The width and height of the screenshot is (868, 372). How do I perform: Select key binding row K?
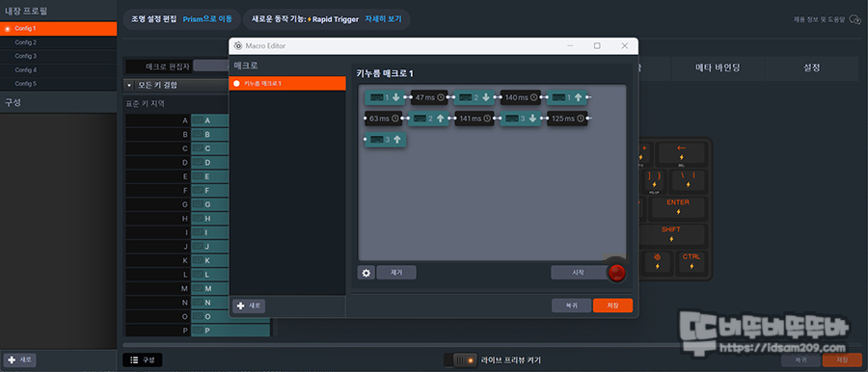point(177,261)
